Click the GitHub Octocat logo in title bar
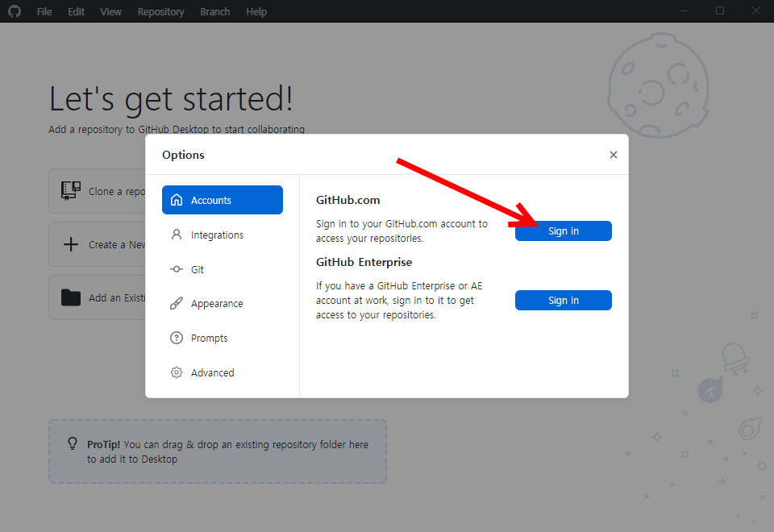 [x=15, y=10]
